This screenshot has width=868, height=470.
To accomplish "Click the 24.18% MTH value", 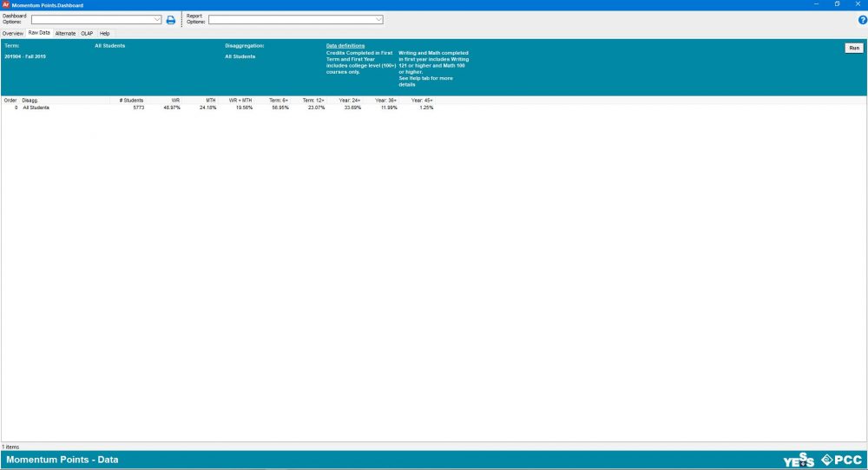I will tap(208, 108).
